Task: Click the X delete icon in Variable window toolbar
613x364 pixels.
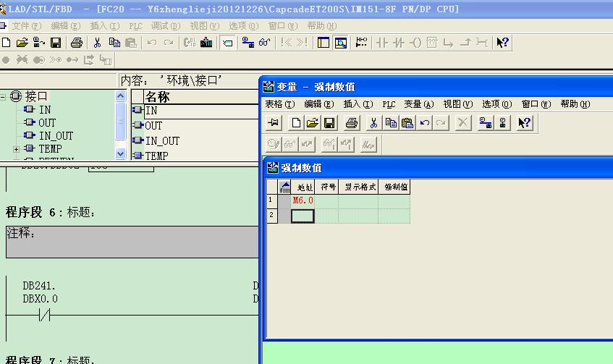Action: coord(462,123)
